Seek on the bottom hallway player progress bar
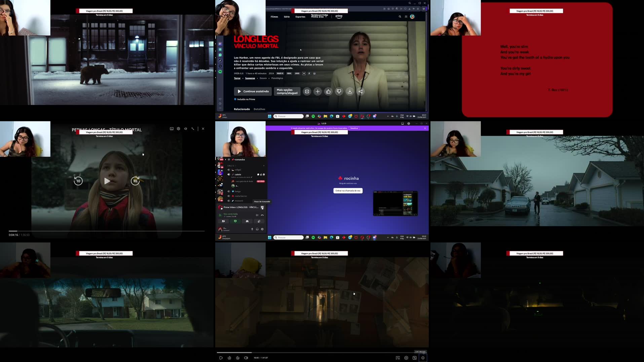This screenshot has height=362, width=644. click(x=322, y=353)
